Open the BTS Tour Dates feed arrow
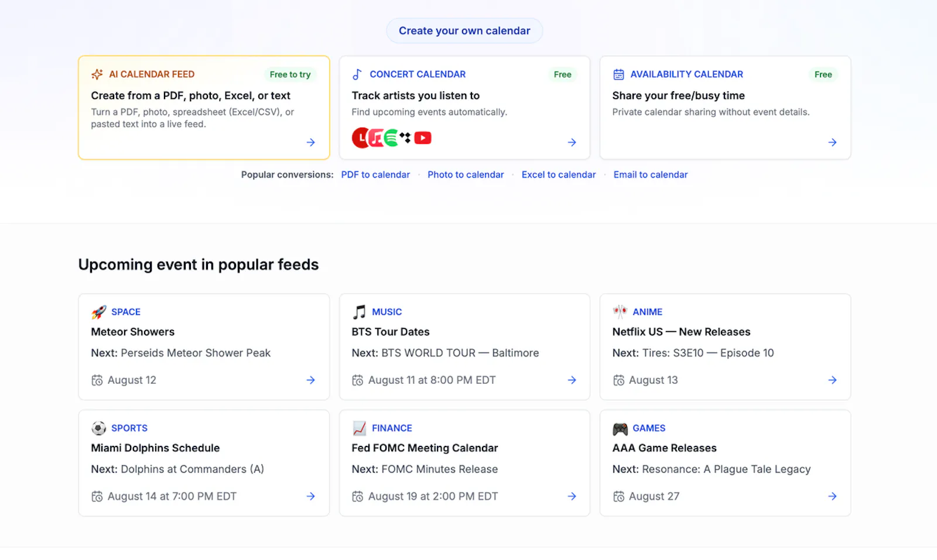Image resolution: width=937 pixels, height=560 pixels. (x=572, y=380)
